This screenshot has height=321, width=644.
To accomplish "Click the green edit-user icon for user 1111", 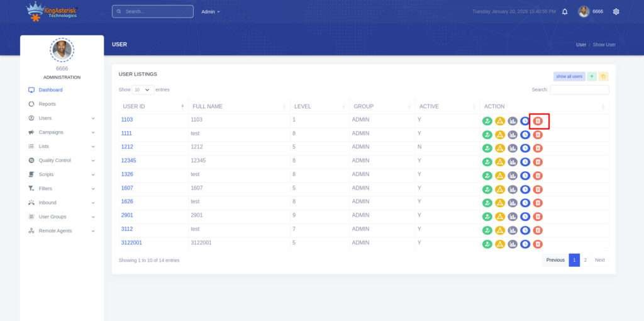I will (x=487, y=135).
